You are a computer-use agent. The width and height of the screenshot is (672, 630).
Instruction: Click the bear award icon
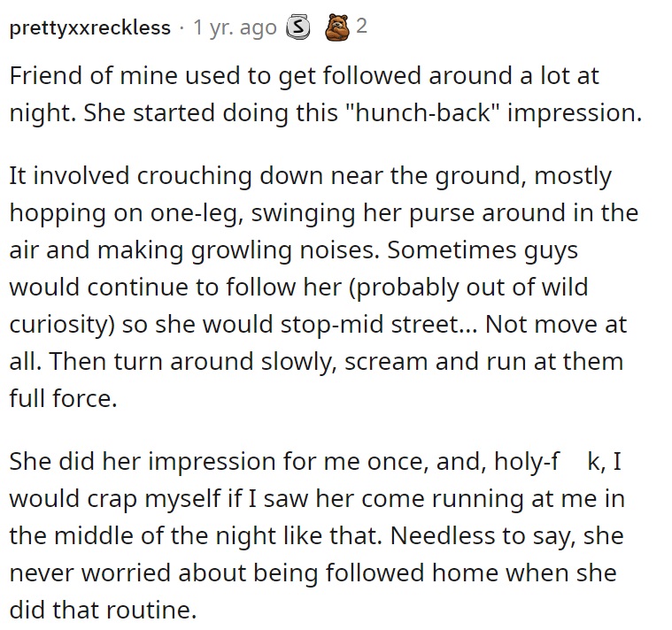coord(337,27)
